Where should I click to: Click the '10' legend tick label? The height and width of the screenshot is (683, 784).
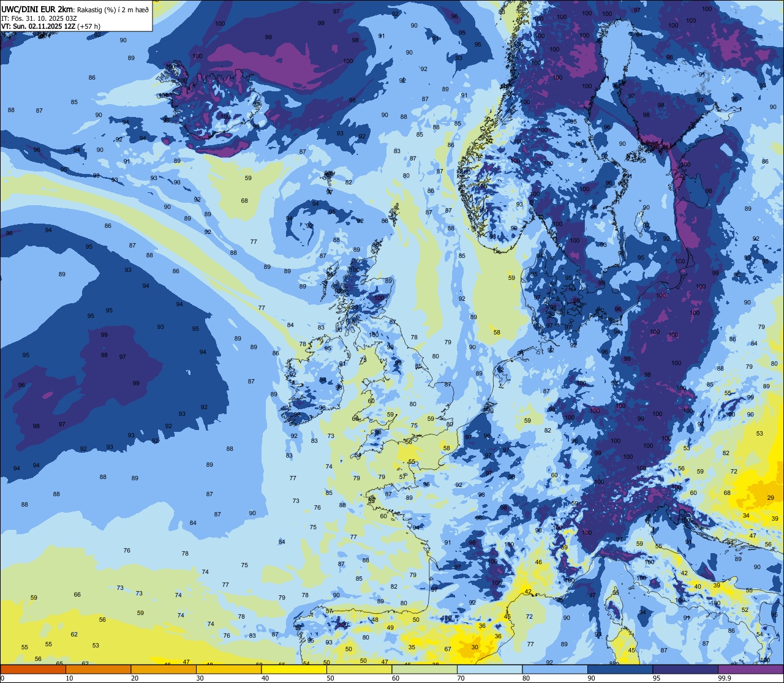pos(69,678)
